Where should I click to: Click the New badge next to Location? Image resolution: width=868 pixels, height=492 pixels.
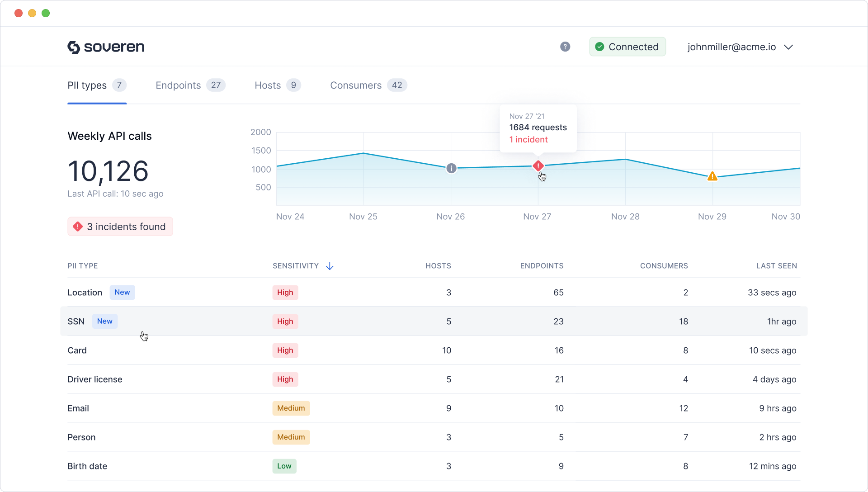click(122, 293)
